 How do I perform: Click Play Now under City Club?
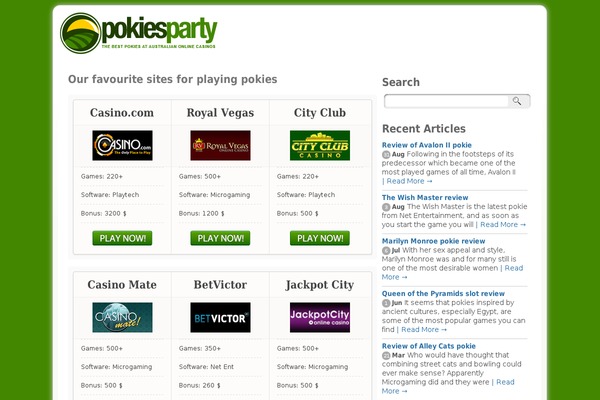pos(320,238)
